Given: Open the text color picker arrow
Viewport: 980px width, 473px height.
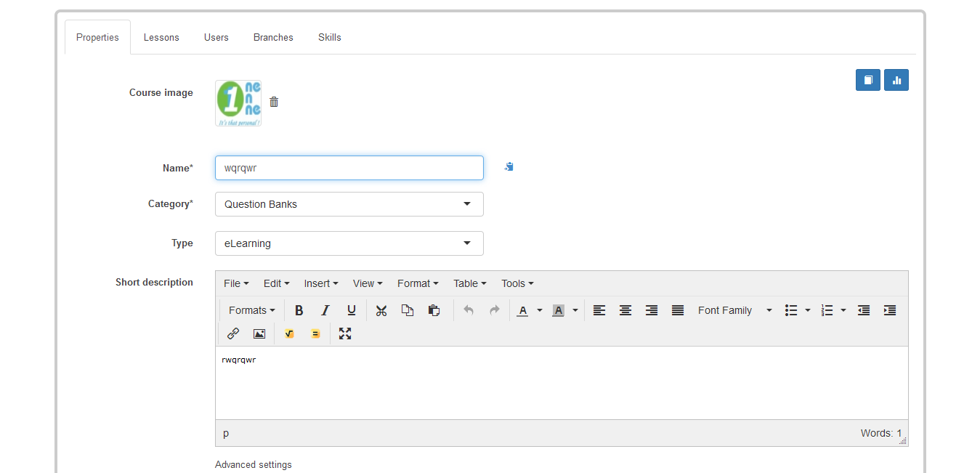Looking at the screenshot, I should coord(540,310).
